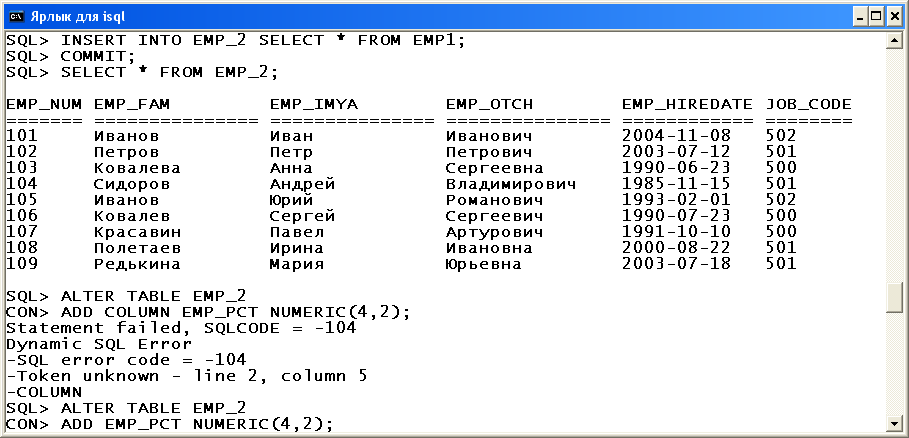Click the 'SELECT * FROM EMP_2;' line

click(x=143, y=72)
